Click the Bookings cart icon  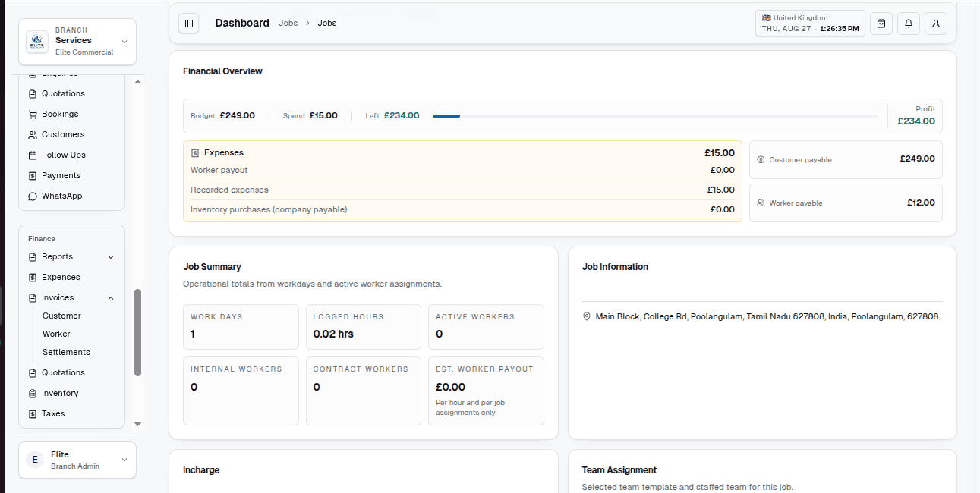coord(33,115)
